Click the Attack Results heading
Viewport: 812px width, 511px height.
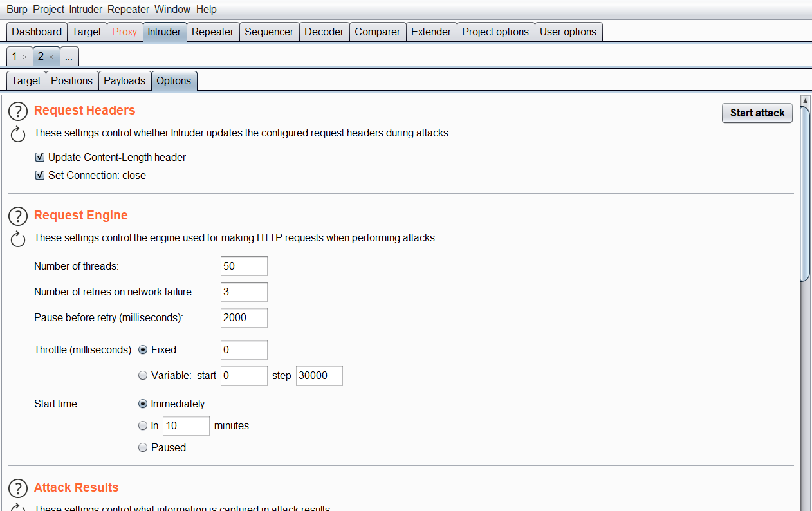coord(77,488)
